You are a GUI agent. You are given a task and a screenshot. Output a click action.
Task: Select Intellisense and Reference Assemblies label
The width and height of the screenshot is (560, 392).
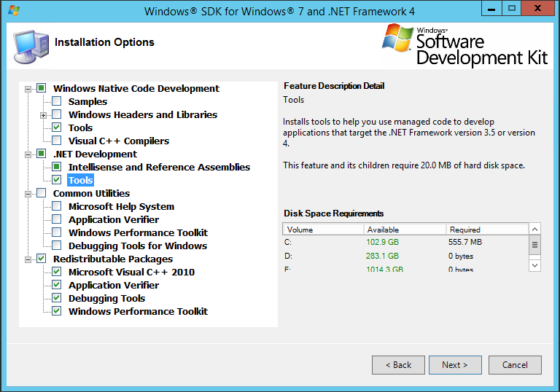coord(159,167)
